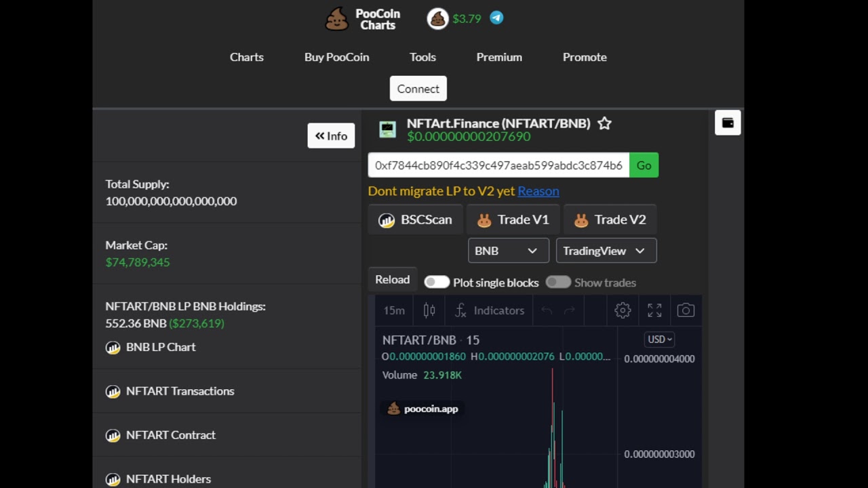The image size is (868, 488).
Task: Click the Connect wallet button
Action: point(418,89)
